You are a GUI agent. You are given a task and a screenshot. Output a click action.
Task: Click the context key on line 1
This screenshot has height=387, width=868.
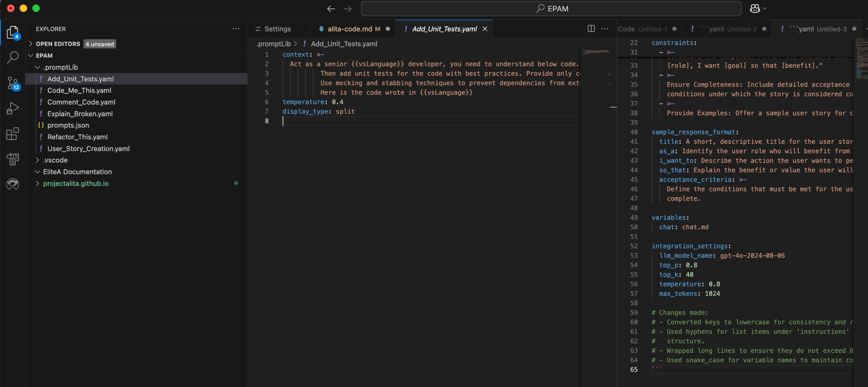point(296,54)
